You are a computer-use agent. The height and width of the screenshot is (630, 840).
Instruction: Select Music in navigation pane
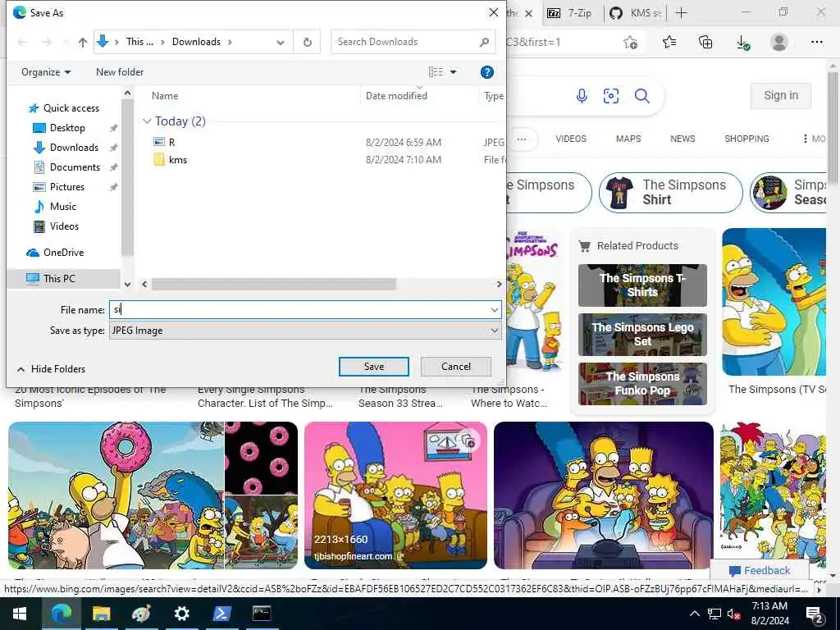62,207
